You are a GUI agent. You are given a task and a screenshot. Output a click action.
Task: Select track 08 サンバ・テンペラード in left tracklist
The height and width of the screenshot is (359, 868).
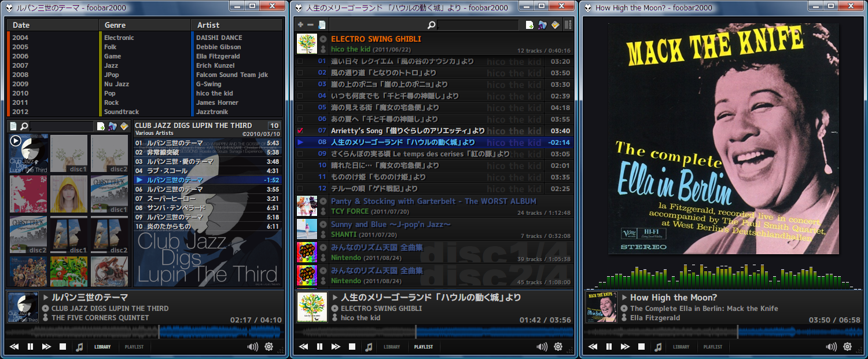pyautogui.click(x=208, y=208)
